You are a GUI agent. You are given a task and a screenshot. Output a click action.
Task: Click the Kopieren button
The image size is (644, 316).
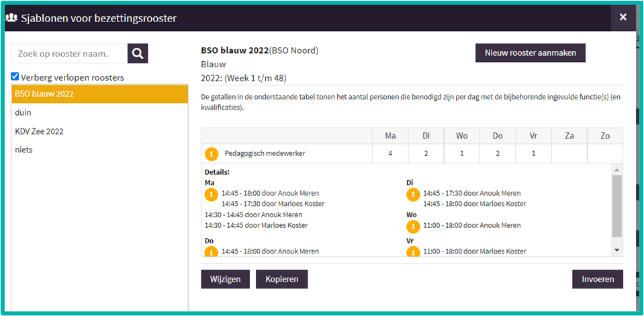pyautogui.click(x=281, y=279)
